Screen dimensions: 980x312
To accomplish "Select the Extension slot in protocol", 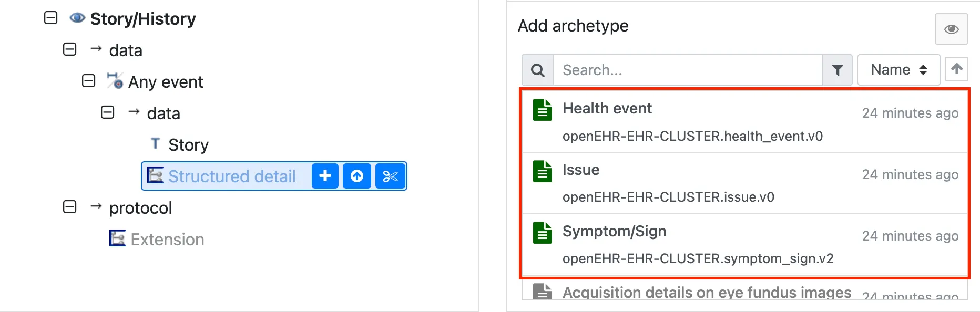I will coord(167,240).
